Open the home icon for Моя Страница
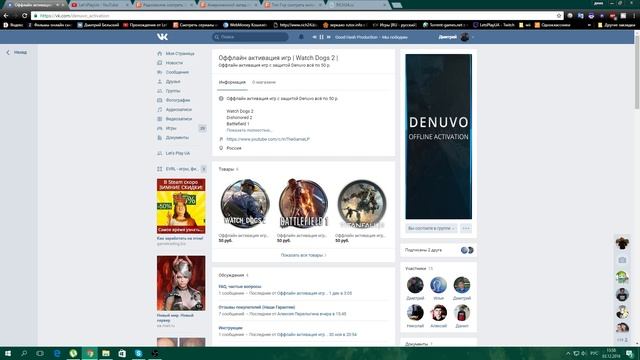The height and width of the screenshot is (360, 640). (x=160, y=53)
